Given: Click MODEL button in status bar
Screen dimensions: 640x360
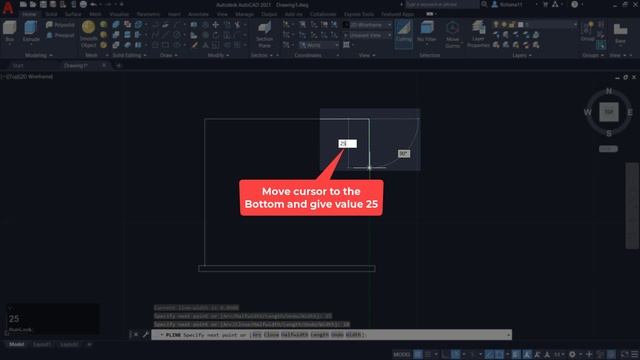Looking at the screenshot, I should 401,354.
